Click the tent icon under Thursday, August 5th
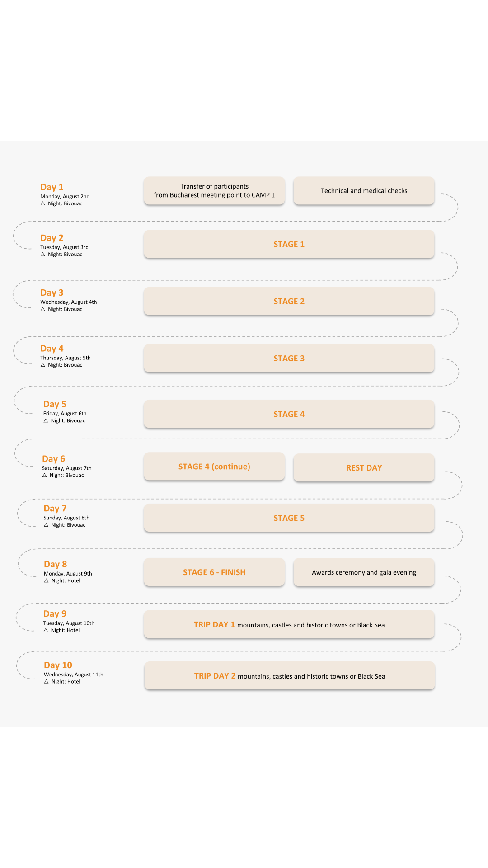This screenshot has height=868, width=488. click(x=43, y=365)
